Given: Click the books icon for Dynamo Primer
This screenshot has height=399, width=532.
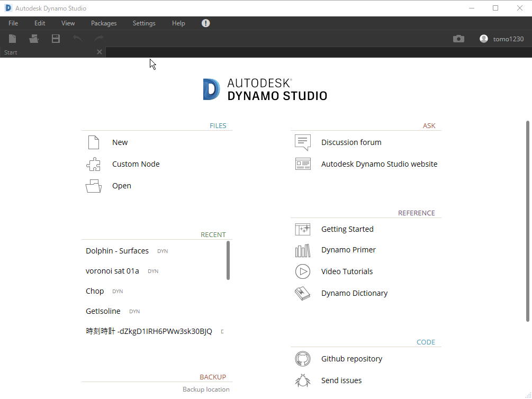Looking at the screenshot, I should coord(303,251).
